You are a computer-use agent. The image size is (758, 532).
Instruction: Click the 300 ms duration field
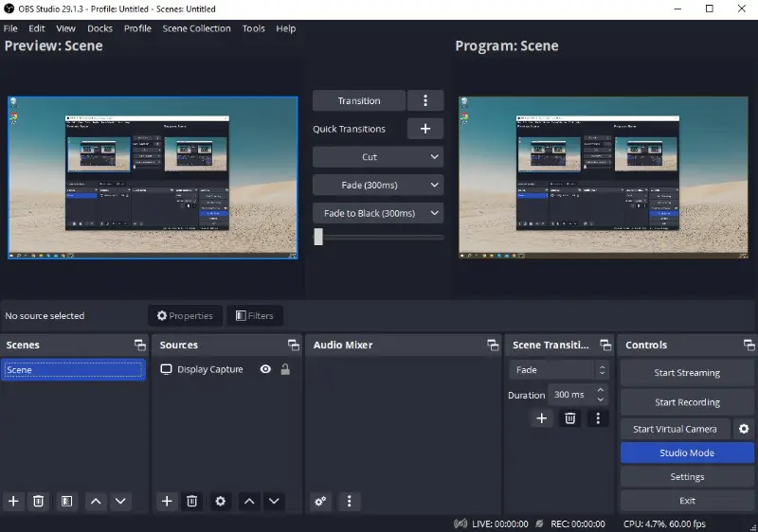coord(569,395)
